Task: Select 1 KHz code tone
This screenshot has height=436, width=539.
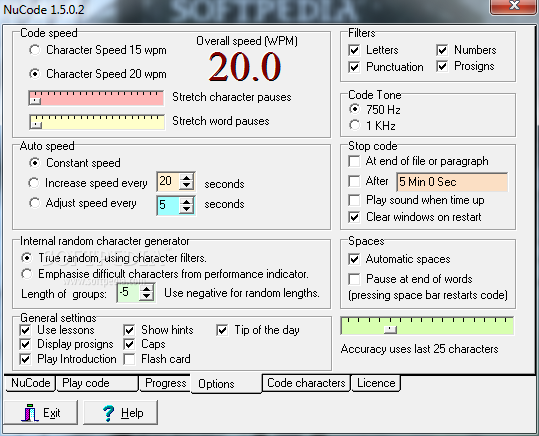Action: (x=354, y=125)
